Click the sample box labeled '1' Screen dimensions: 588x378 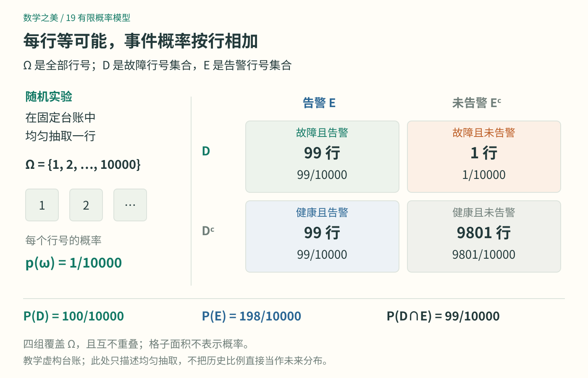(x=42, y=205)
